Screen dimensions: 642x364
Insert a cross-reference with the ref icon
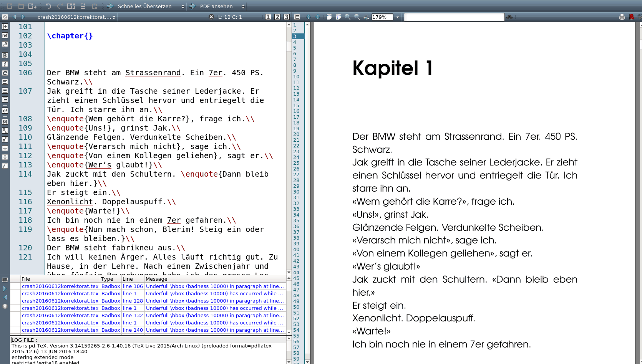[5, 35]
